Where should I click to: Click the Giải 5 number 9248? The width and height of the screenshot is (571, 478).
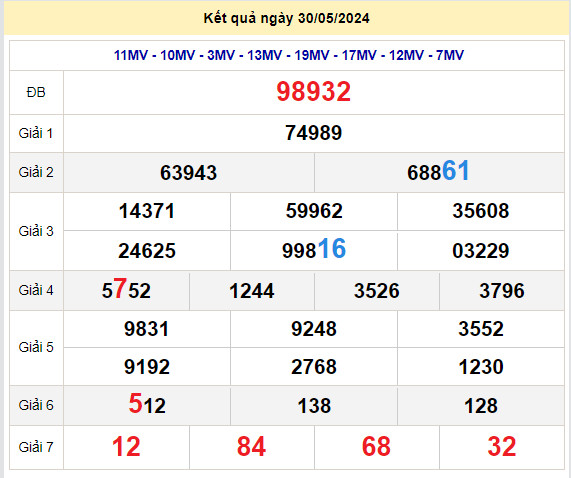point(314,329)
